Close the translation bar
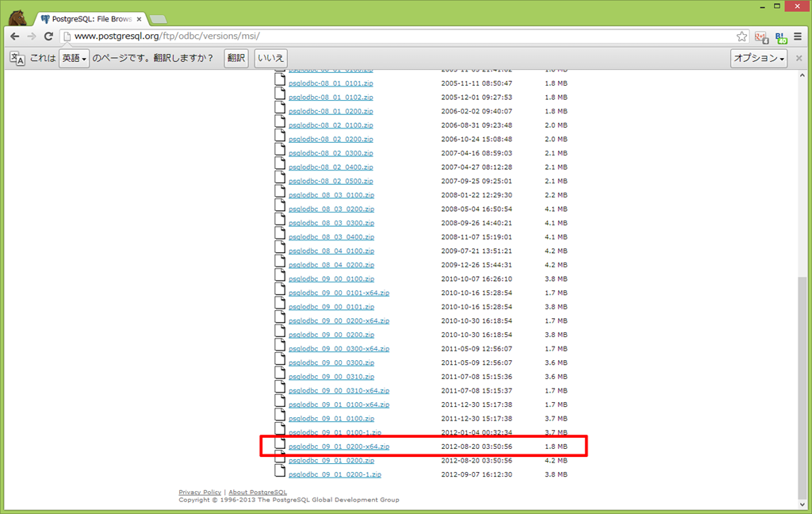The width and height of the screenshot is (812, 514). pyautogui.click(x=799, y=58)
